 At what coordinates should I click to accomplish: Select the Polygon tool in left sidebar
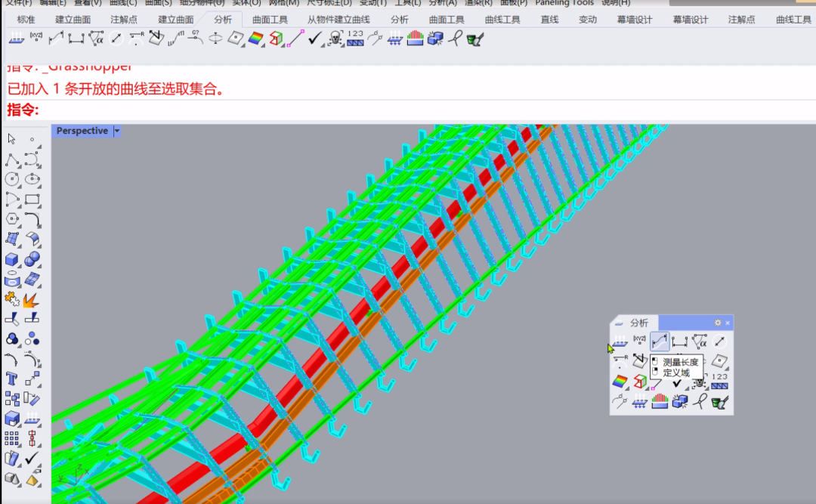(x=13, y=219)
